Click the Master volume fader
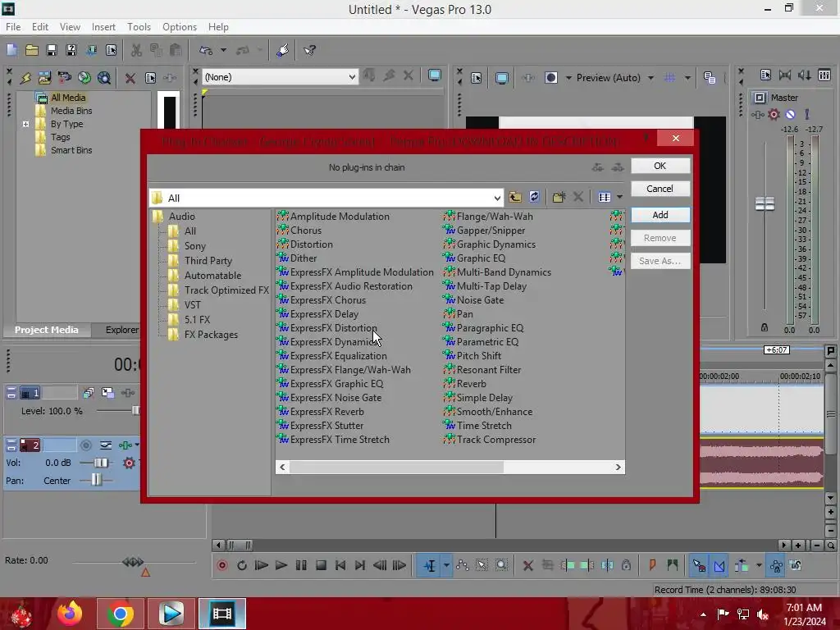This screenshot has height=630, width=840. point(765,203)
